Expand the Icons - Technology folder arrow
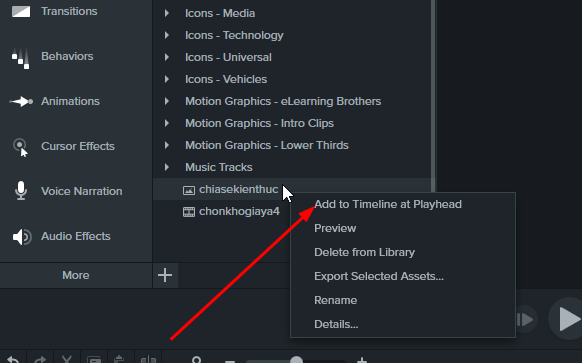The width and height of the screenshot is (582, 363). (167, 35)
